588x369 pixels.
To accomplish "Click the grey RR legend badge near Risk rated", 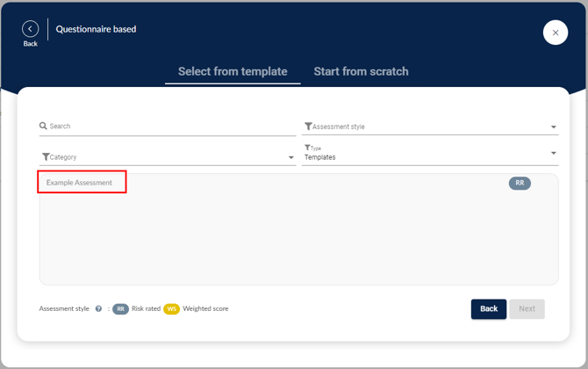I will (x=120, y=309).
